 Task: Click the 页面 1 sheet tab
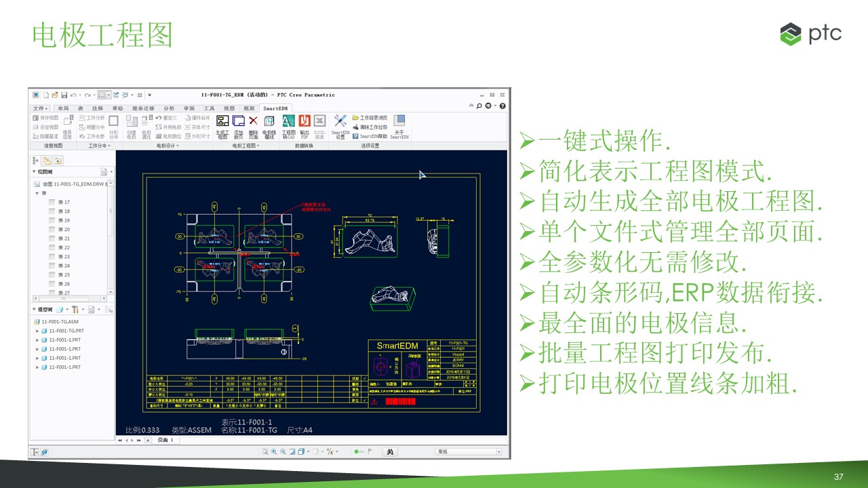point(165,440)
